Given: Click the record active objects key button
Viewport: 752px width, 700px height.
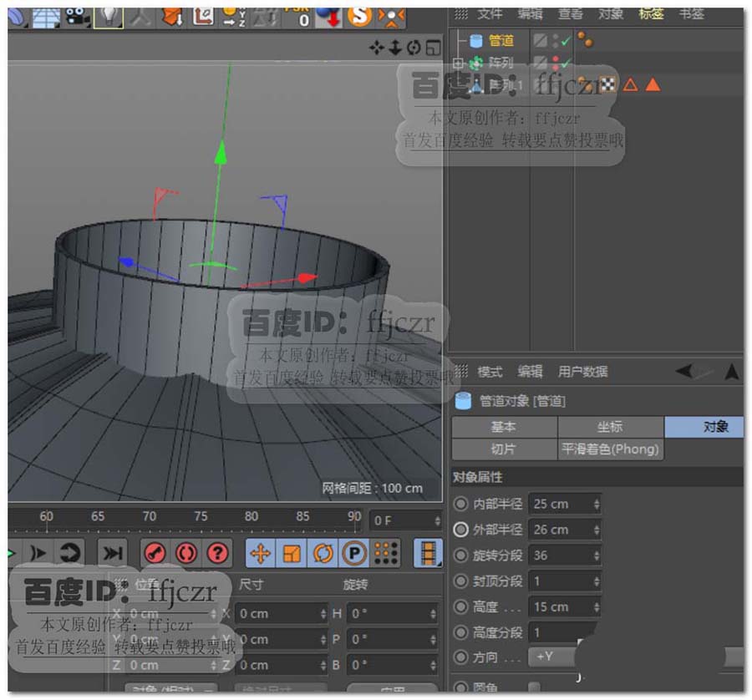Looking at the screenshot, I should pyautogui.click(x=155, y=553).
